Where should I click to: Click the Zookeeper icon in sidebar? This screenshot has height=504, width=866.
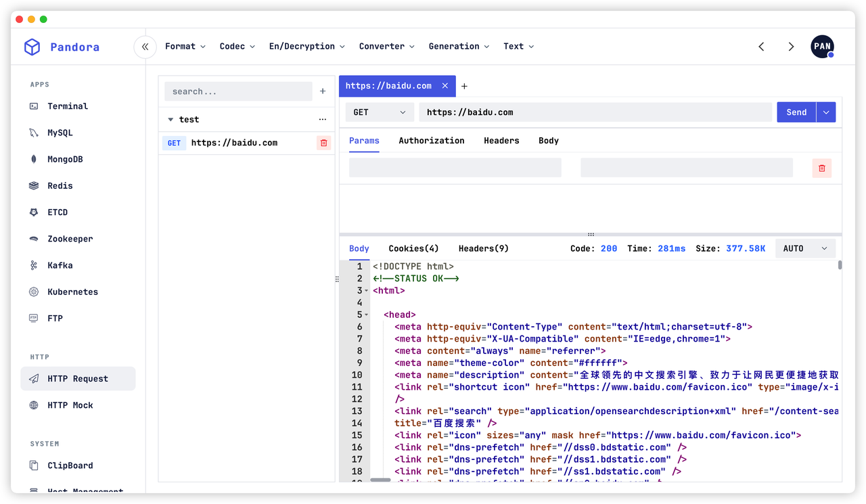click(34, 239)
